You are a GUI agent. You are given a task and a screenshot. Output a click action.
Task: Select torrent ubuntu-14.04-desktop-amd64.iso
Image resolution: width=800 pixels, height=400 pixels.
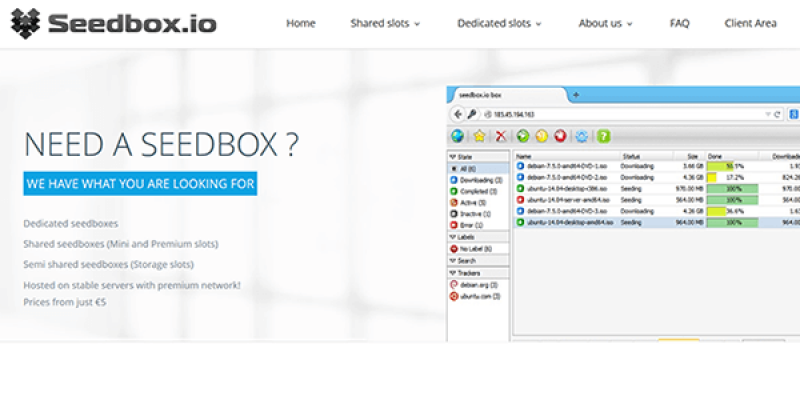click(x=570, y=222)
